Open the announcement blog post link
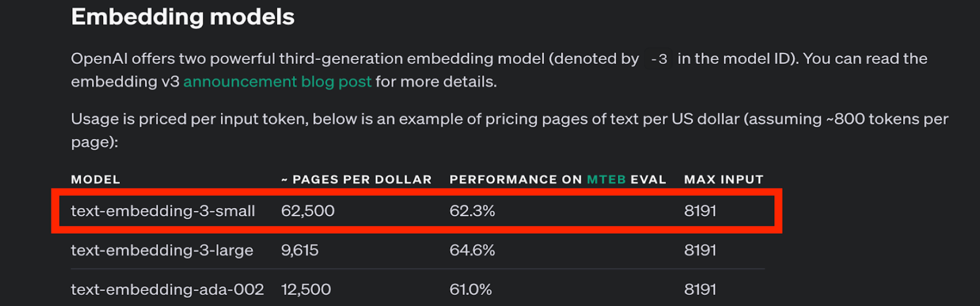This screenshot has height=306, width=980. coord(277,82)
